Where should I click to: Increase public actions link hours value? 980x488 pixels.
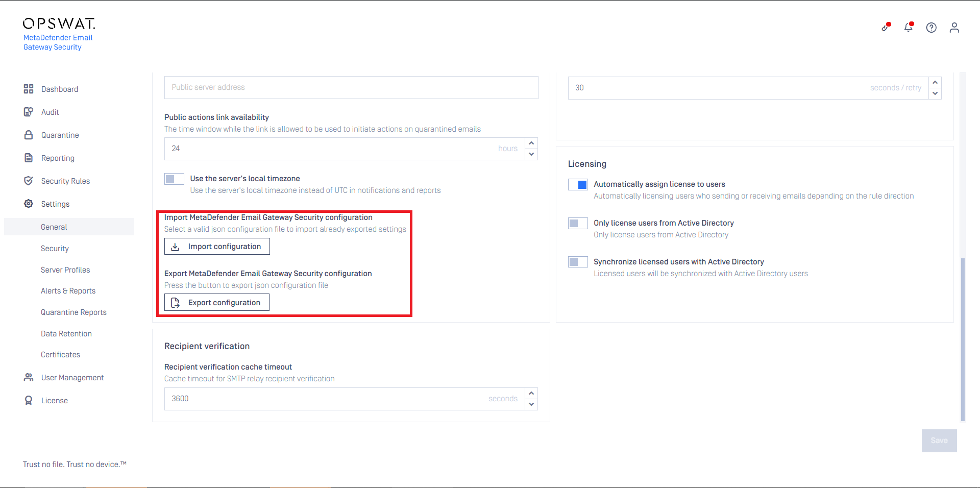pos(531,143)
